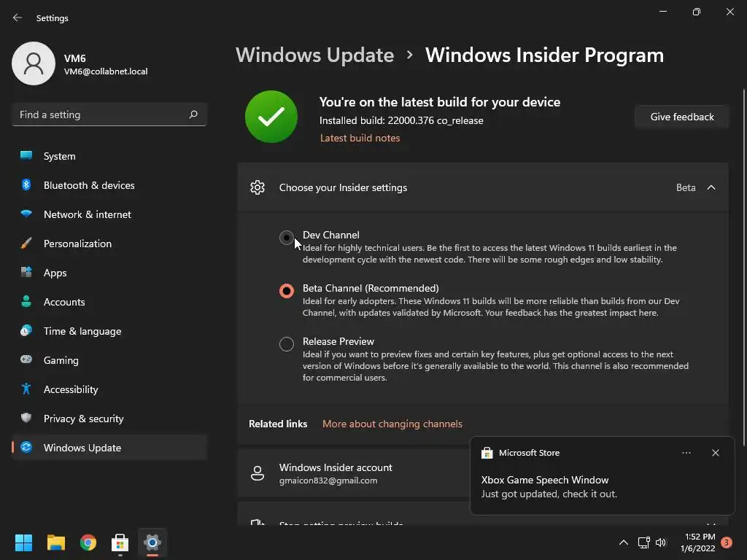The width and height of the screenshot is (747, 560).
Task: Click the Related links label
Action: (278, 424)
